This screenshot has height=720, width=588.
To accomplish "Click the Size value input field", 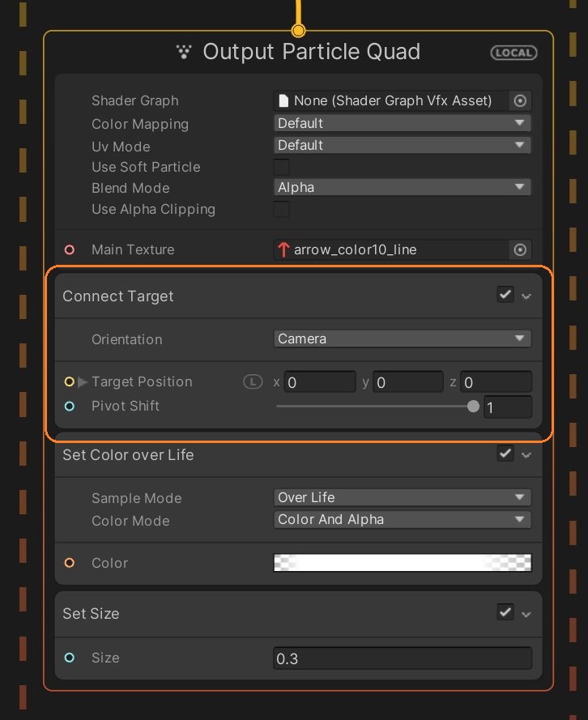I will [x=402, y=658].
